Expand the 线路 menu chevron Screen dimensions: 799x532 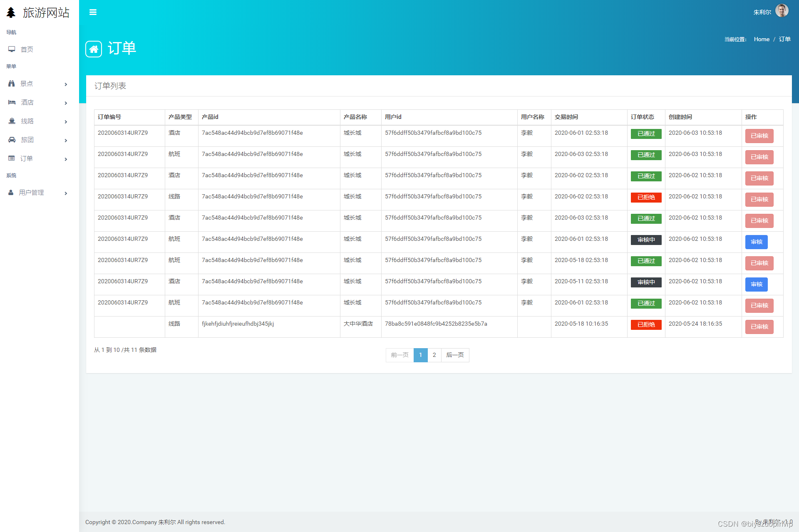[66, 121]
